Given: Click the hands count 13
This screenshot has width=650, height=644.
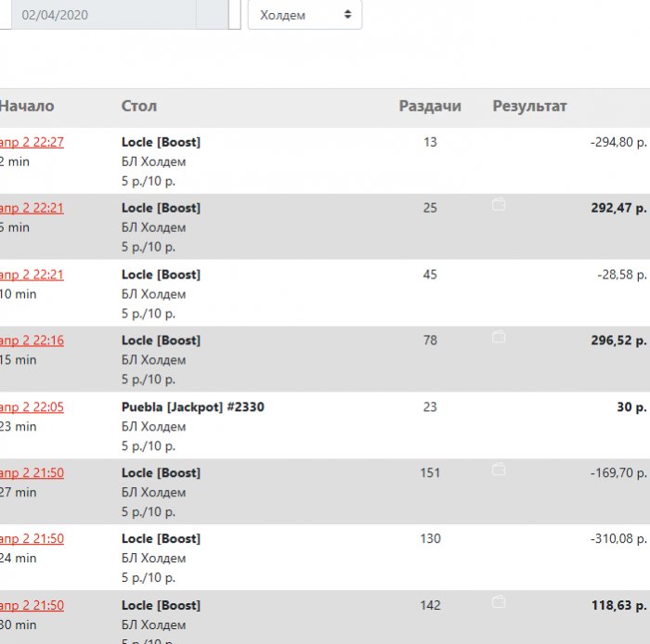Looking at the screenshot, I should tap(430, 142).
